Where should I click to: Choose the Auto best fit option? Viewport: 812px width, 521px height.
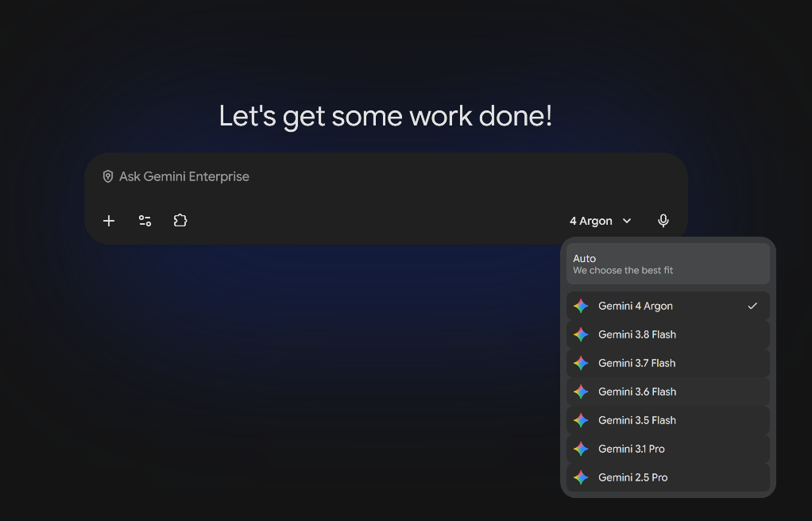pos(668,264)
